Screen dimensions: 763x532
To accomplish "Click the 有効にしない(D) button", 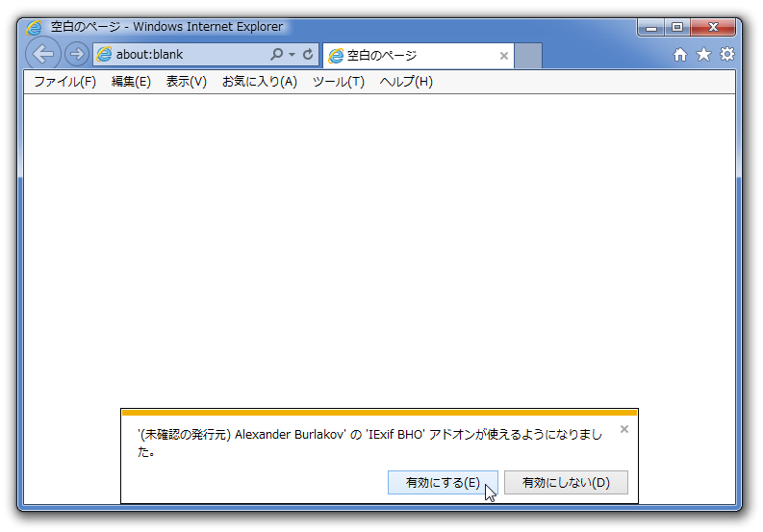I will [x=566, y=482].
